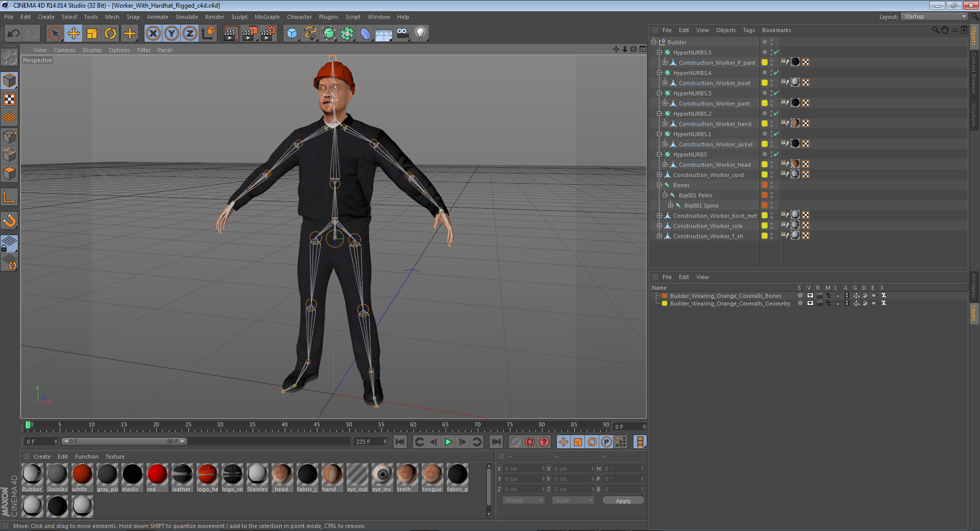The height and width of the screenshot is (531, 980).
Task: Click the Spline tool icon in the toolbar
Action: click(x=310, y=33)
